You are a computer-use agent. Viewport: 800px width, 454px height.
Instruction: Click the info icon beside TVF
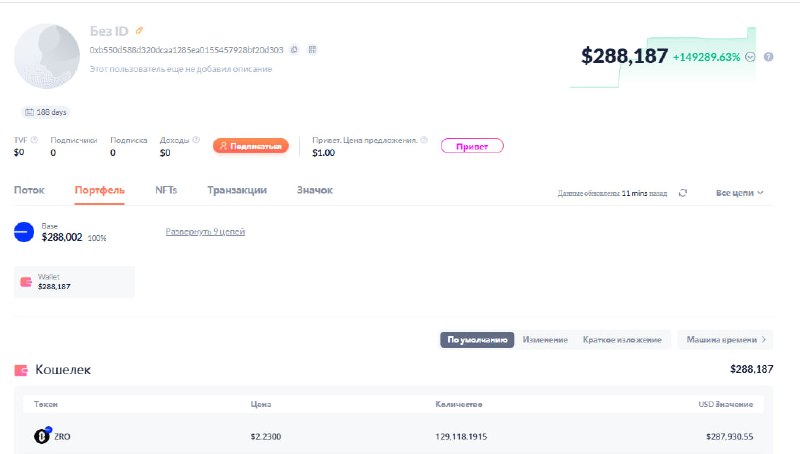(x=34, y=140)
